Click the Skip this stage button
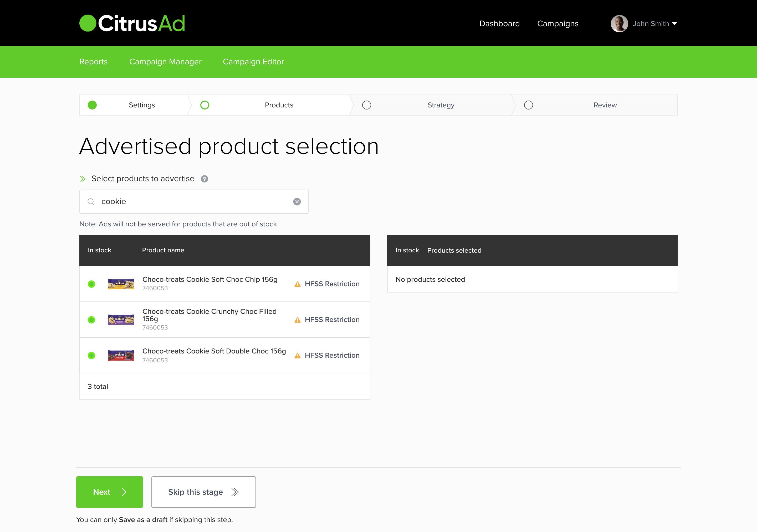Viewport: 757px width, 532px height. click(x=203, y=492)
